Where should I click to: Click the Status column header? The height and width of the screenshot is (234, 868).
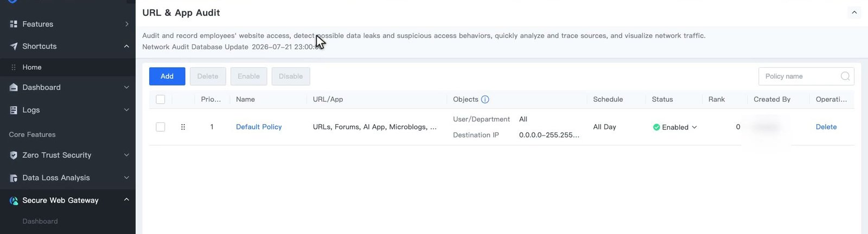(x=662, y=100)
